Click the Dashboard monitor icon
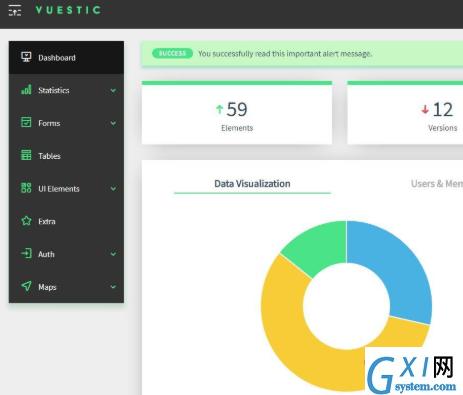The width and height of the screenshot is (463, 395). tap(26, 57)
